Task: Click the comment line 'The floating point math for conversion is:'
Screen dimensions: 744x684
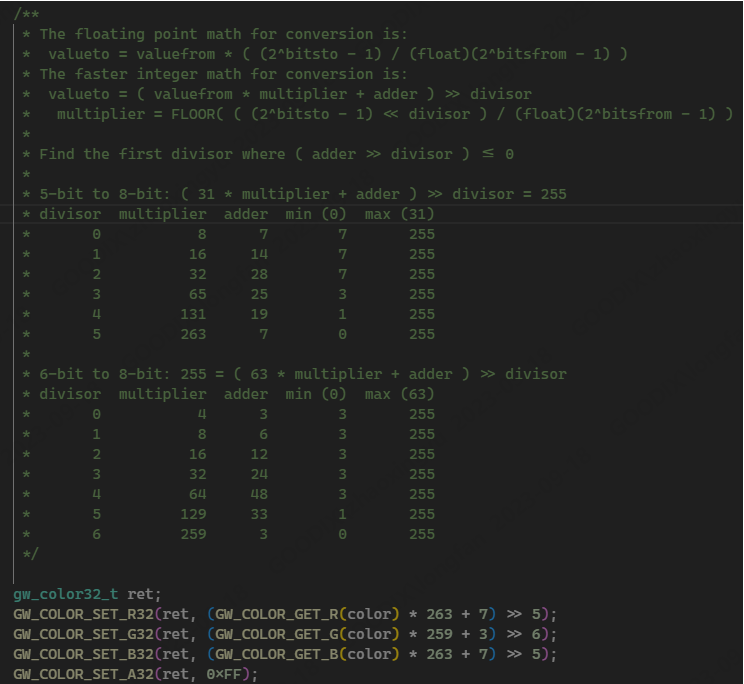Action: pyautogui.click(x=223, y=34)
